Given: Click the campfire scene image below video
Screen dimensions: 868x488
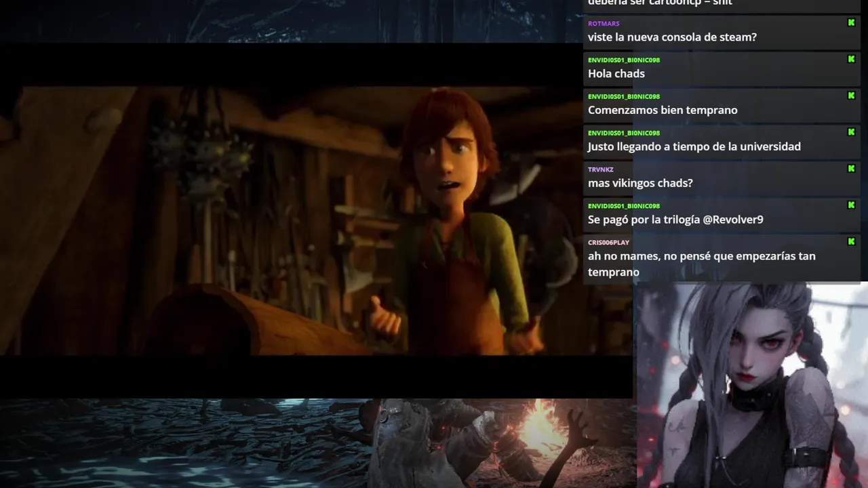Looking at the screenshot, I should click(x=318, y=443).
